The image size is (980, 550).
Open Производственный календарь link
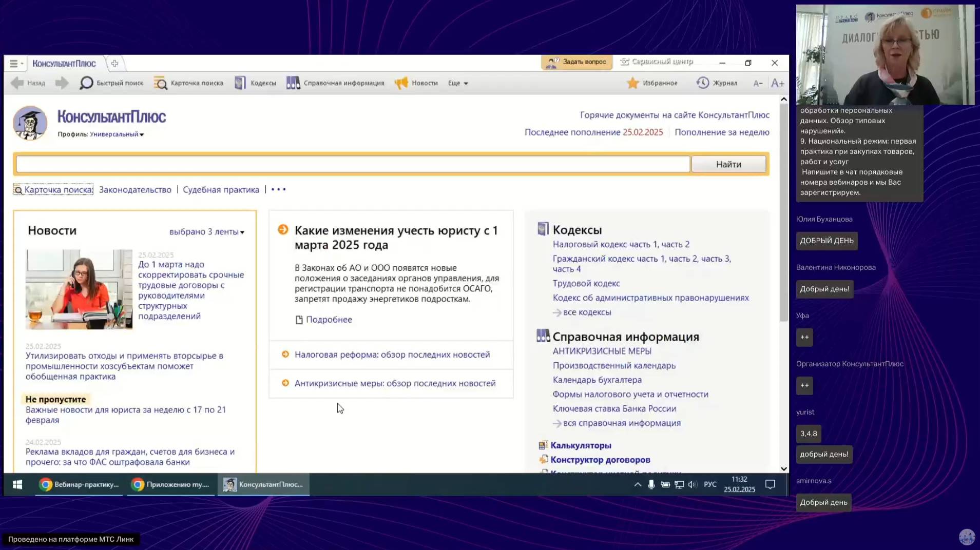point(614,366)
